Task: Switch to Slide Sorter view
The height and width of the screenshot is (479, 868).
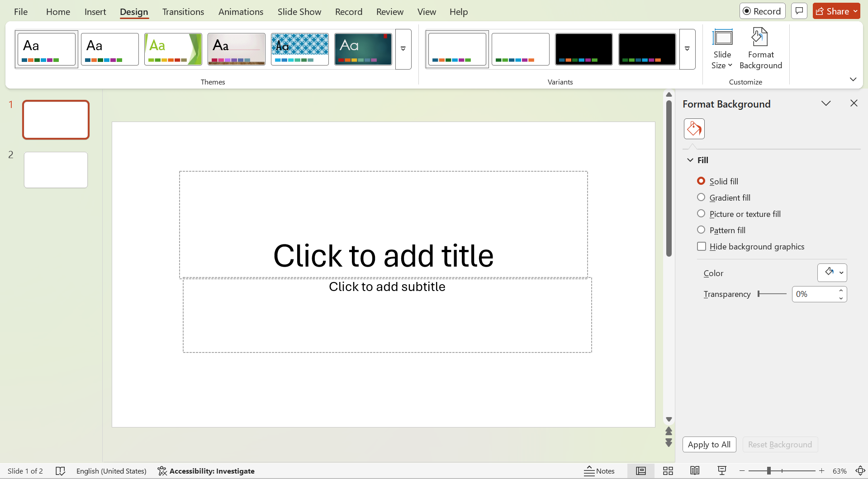Action: tap(668, 471)
